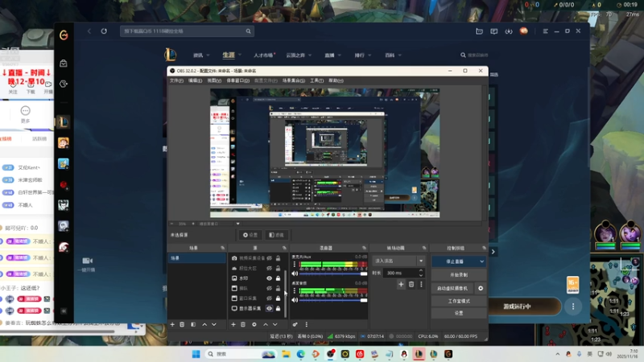Screen dimensions: 644x362
Task: Add a new scene with plus icon
Action: 172,324
